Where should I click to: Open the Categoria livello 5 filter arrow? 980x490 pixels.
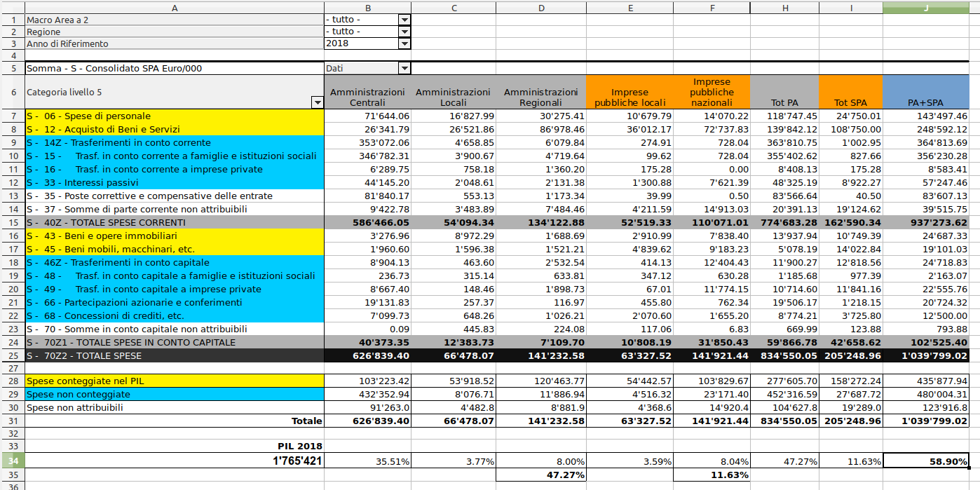click(318, 102)
